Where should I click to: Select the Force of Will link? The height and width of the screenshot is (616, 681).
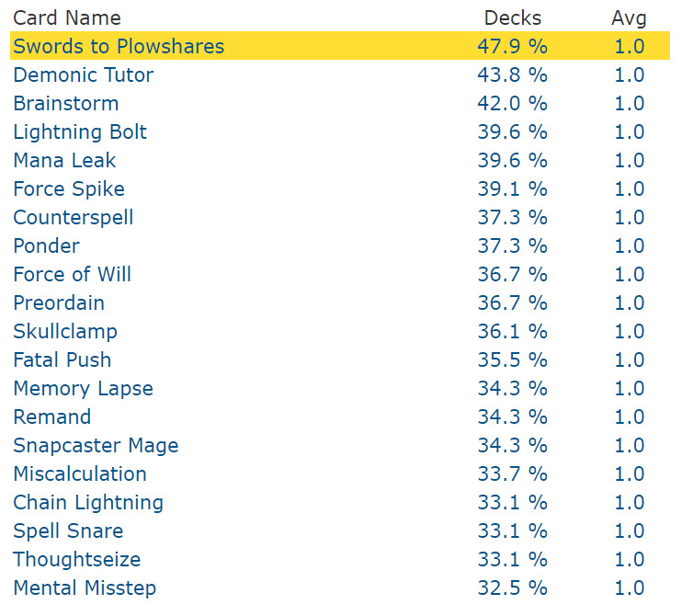[73, 274]
